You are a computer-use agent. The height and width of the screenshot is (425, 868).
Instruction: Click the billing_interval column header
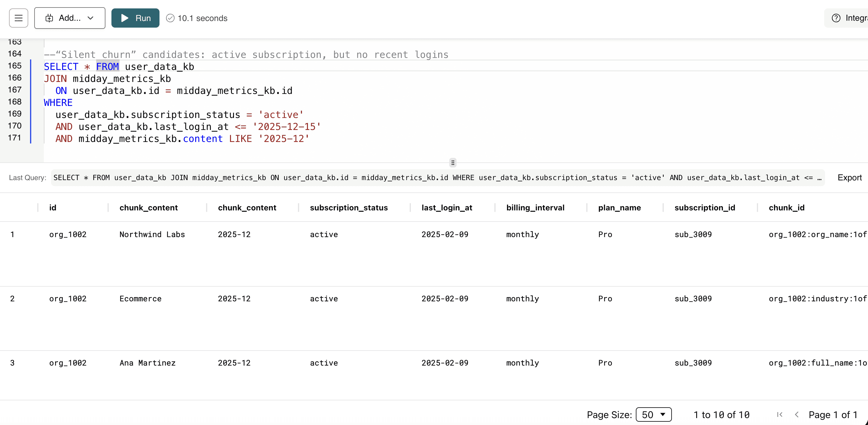(535, 207)
